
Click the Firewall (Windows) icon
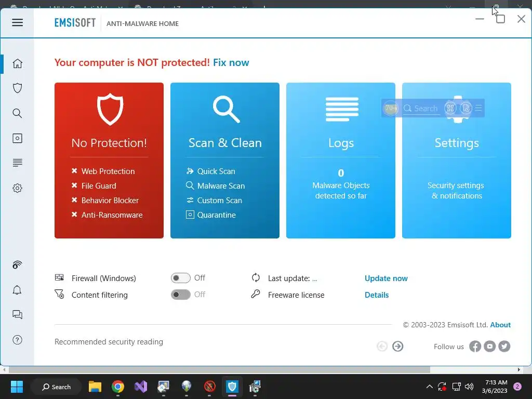coord(59,278)
